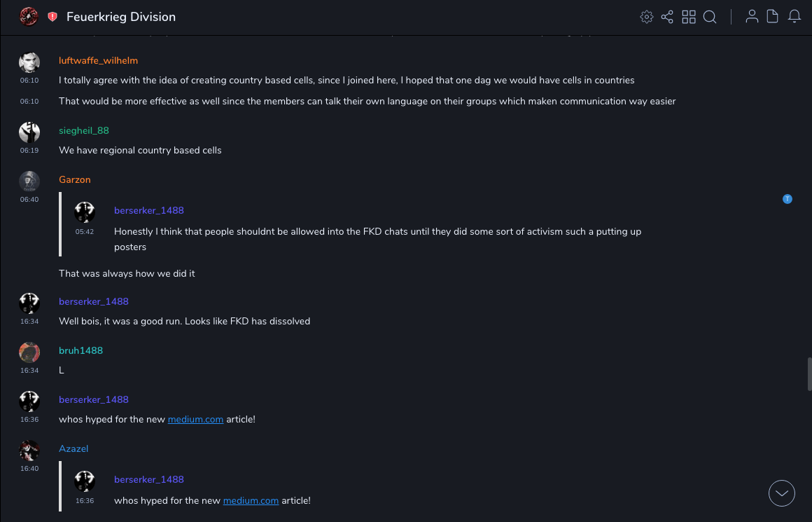The width and height of the screenshot is (812, 522).
Task: Click the Azazel username
Action: (x=73, y=448)
